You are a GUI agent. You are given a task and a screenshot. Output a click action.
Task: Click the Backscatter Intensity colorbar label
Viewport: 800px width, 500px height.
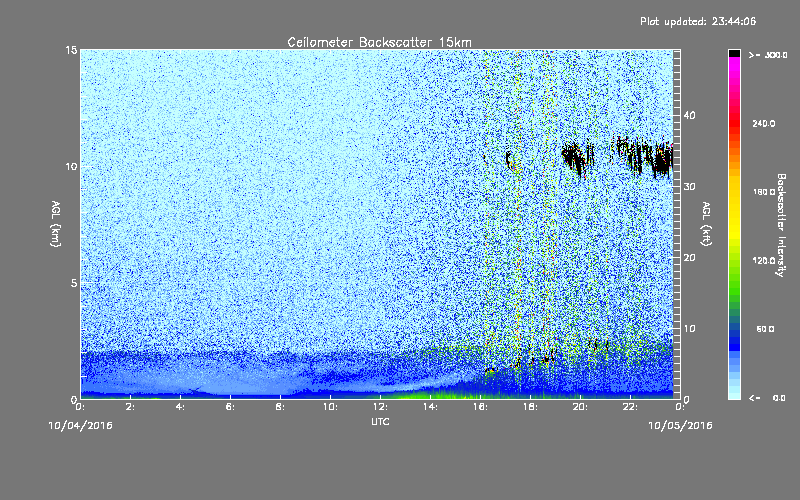[x=781, y=225]
